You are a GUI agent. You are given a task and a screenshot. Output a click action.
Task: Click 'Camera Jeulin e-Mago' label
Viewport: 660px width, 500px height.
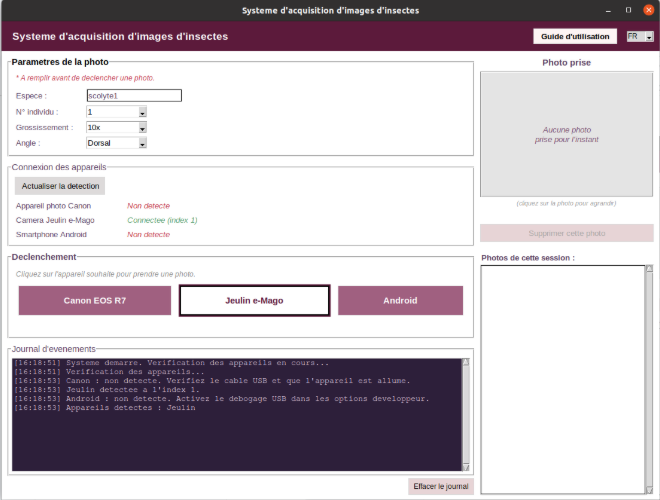point(55,220)
